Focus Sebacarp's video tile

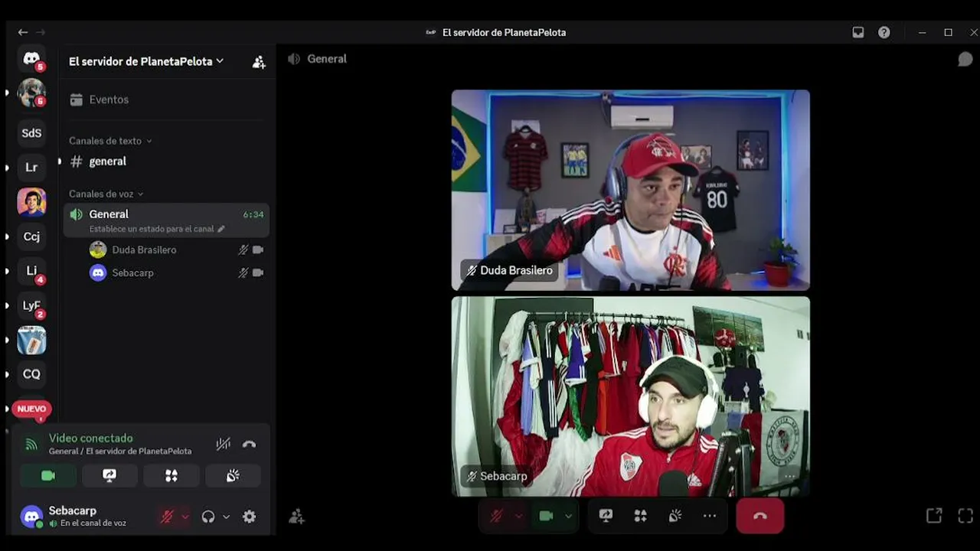pyautogui.click(x=630, y=396)
